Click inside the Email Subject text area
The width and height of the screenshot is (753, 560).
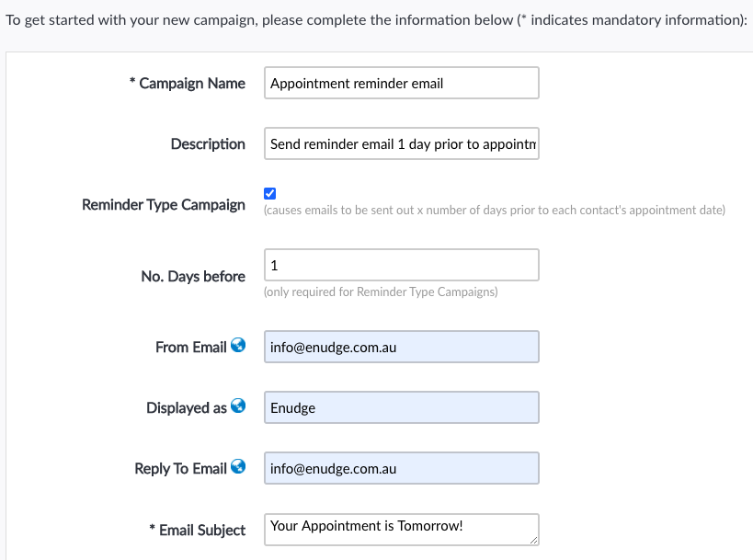(395, 529)
